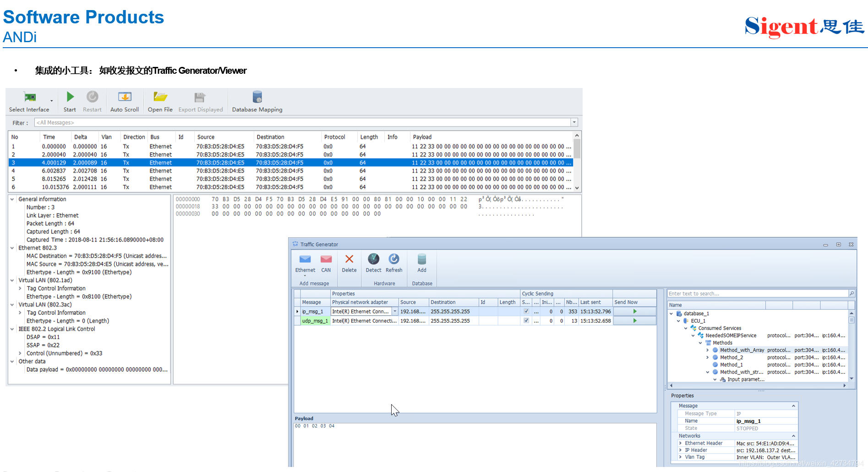The width and height of the screenshot is (868, 472).
Task: Toggle cyclic sending checkbox for ip_msg_1
Action: 526,311
